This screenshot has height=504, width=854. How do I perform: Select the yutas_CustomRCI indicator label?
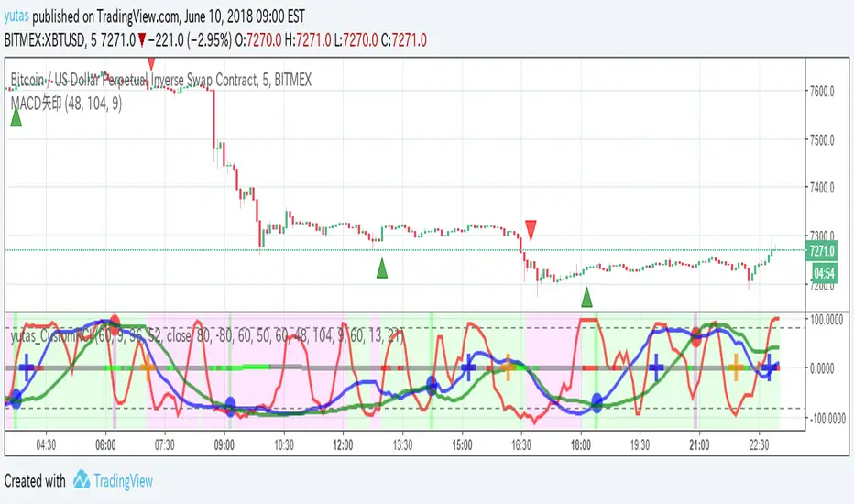click(x=207, y=336)
